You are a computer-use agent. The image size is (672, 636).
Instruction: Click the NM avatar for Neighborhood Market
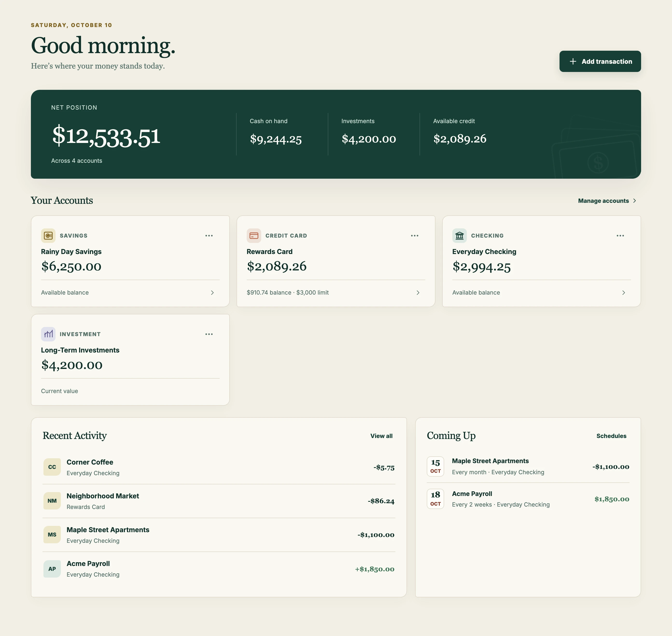52,501
